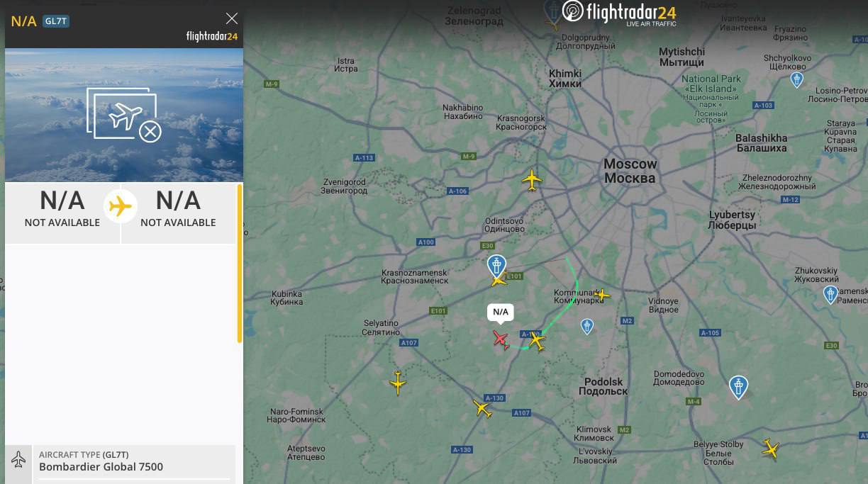Click the yellow plane at the green trail's end
868x484 pixels.
pos(537,342)
